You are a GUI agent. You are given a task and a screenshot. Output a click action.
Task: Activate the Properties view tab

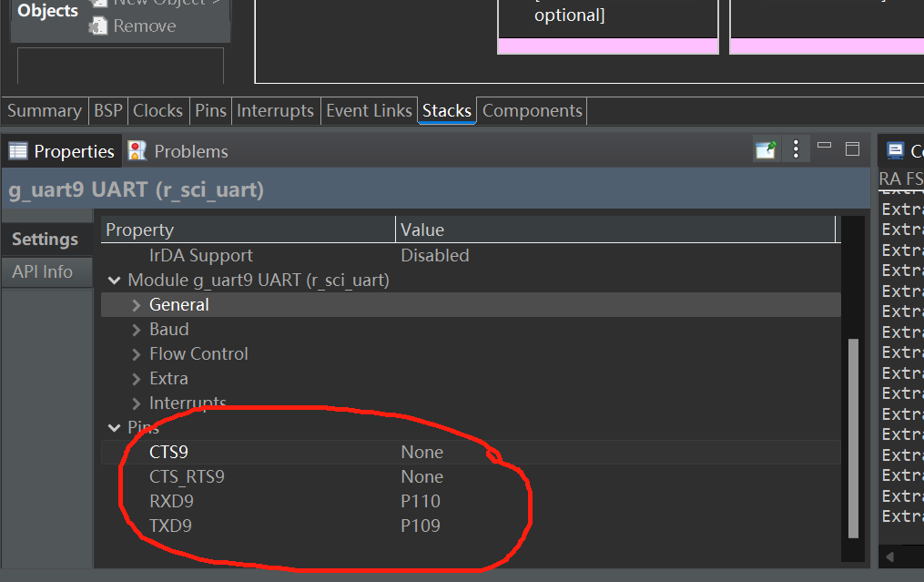(62, 151)
